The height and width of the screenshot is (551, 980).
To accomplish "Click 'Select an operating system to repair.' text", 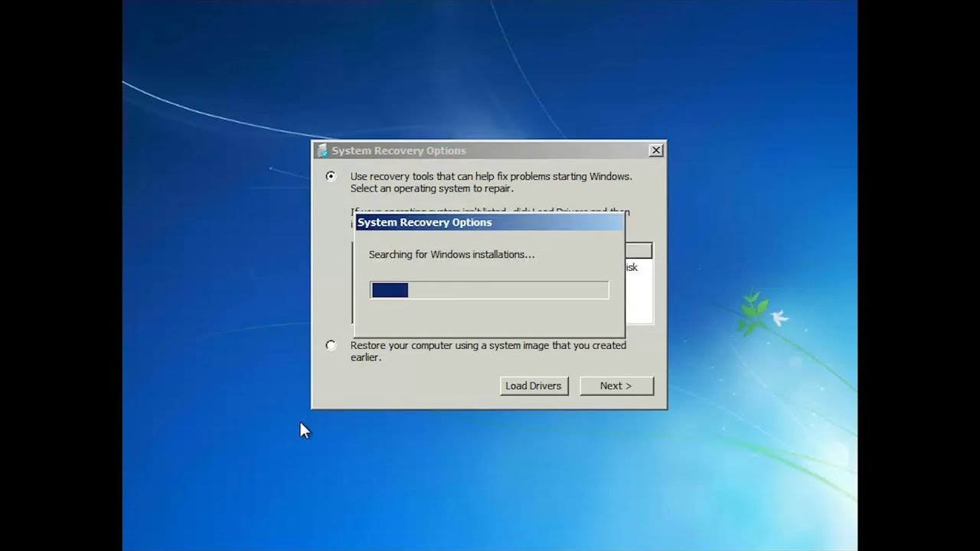I will (432, 188).
